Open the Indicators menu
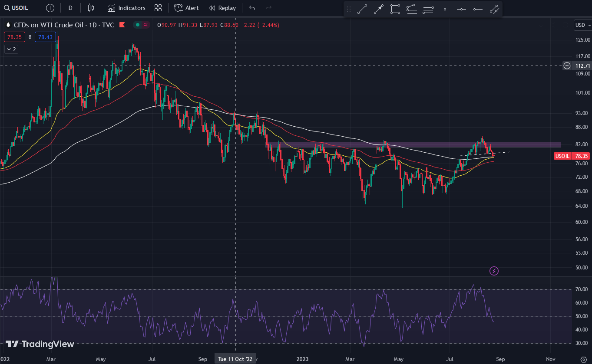The image size is (592, 364). [126, 8]
